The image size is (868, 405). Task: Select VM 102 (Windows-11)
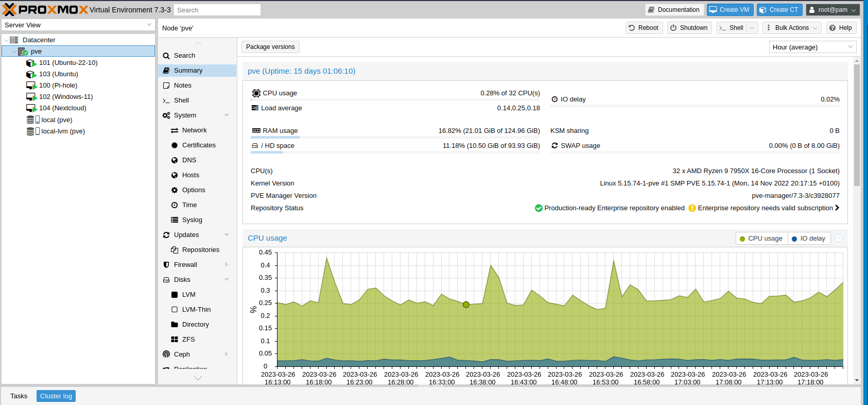(66, 97)
